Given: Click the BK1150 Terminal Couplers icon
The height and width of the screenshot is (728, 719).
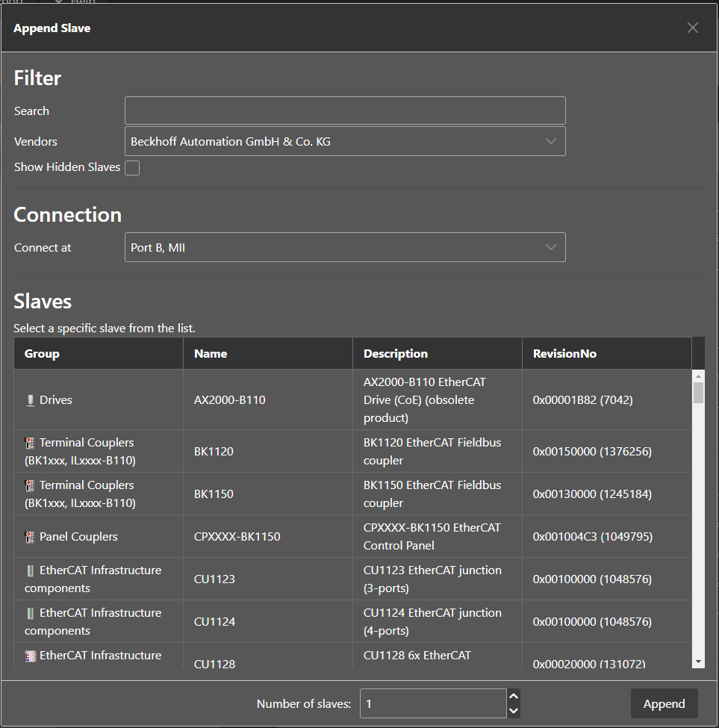Looking at the screenshot, I should pos(31,485).
